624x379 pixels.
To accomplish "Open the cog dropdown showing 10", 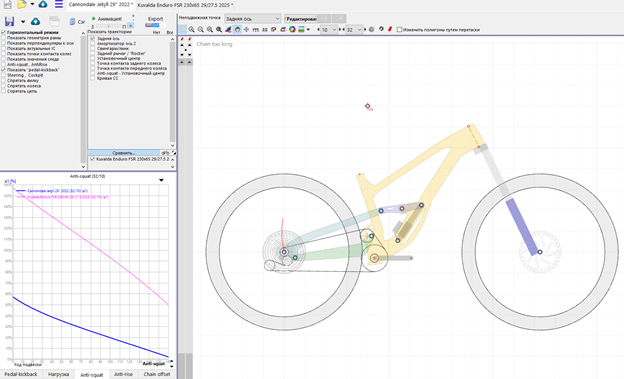I will tap(329, 29).
